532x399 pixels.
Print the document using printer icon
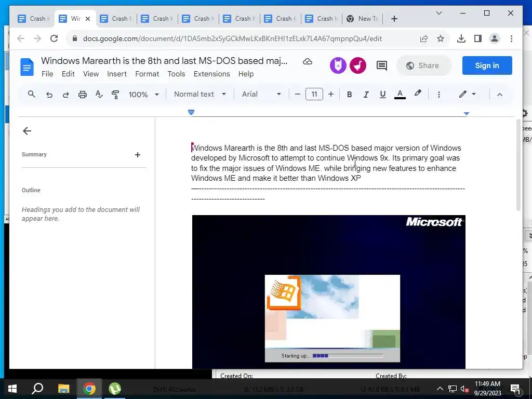83,95
